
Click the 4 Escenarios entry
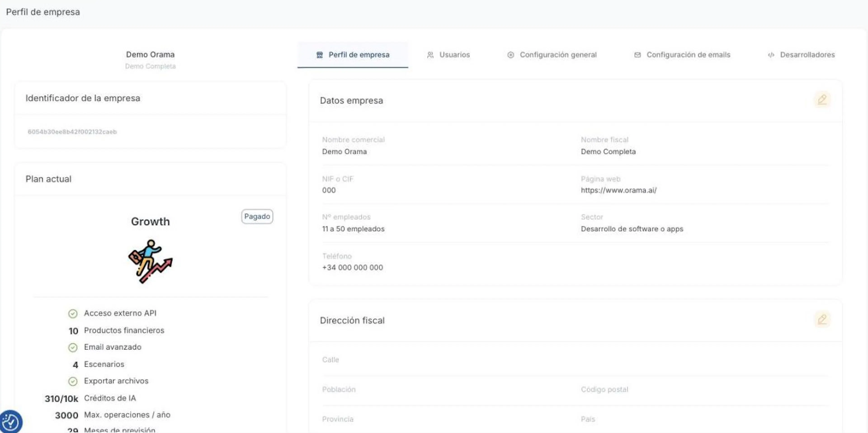coord(98,364)
